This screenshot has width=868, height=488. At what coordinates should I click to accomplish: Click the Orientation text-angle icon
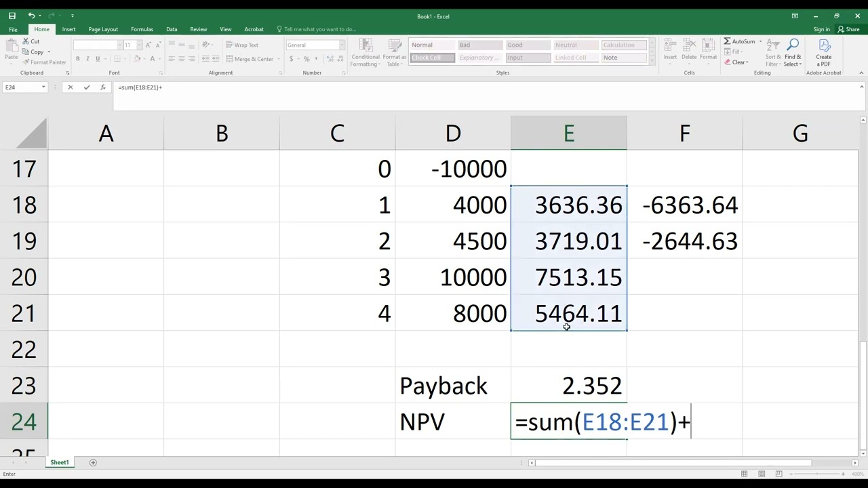pos(205,45)
